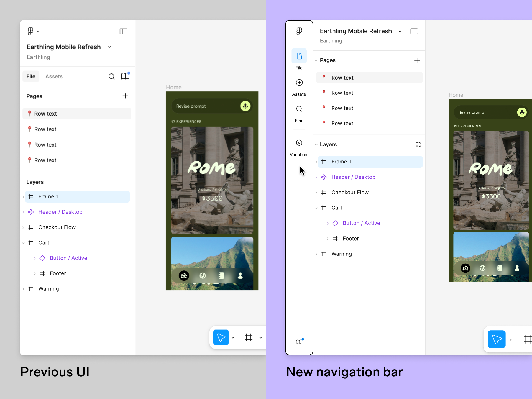Select the Frame tool in the bottom toolbar
The width and height of the screenshot is (532, 399).
(249, 337)
